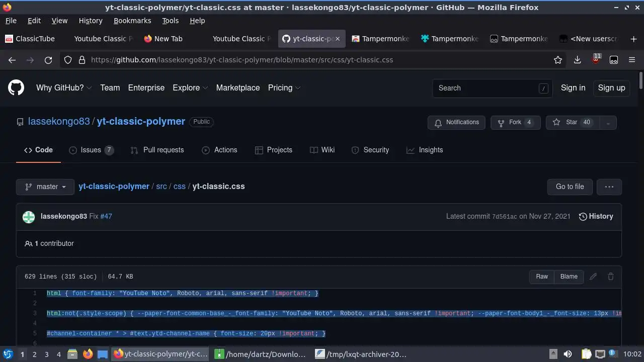Open commit hash 7d561ac

click(x=504, y=217)
